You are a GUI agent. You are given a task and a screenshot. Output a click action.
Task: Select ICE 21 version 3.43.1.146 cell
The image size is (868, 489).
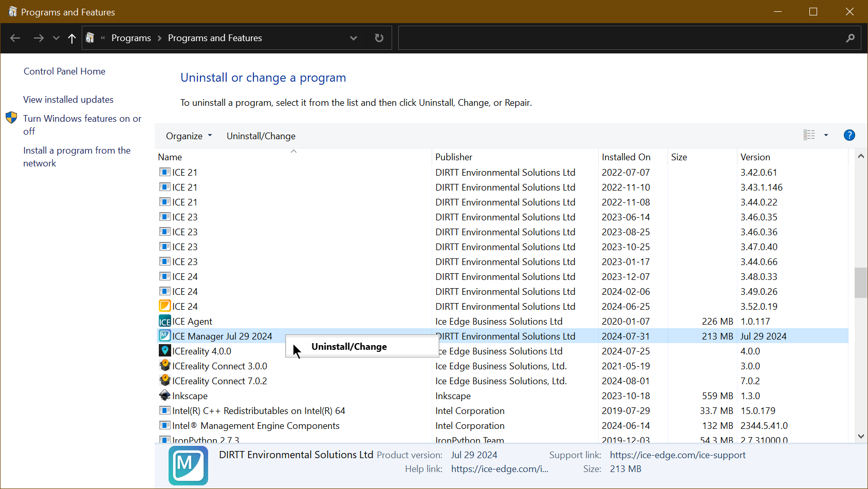point(761,187)
